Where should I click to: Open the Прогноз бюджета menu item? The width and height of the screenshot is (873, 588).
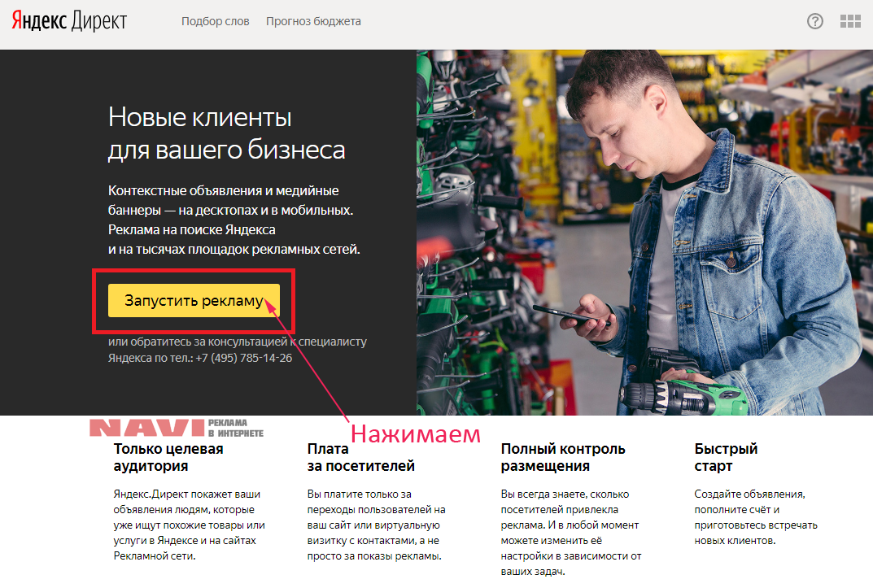tap(313, 21)
